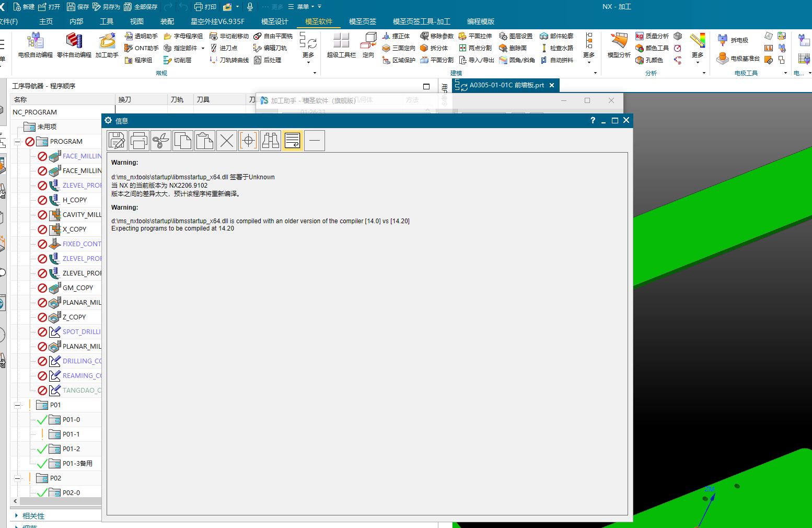The height and width of the screenshot is (528, 812).
Task: Open the 菜单 dropdown in title bar
Action: 301,7
